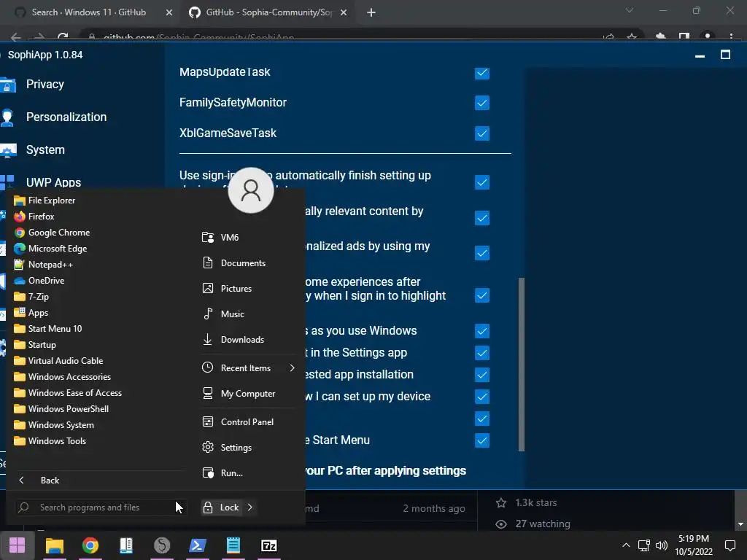
Task: Click the user account avatar picture
Action: click(x=251, y=190)
